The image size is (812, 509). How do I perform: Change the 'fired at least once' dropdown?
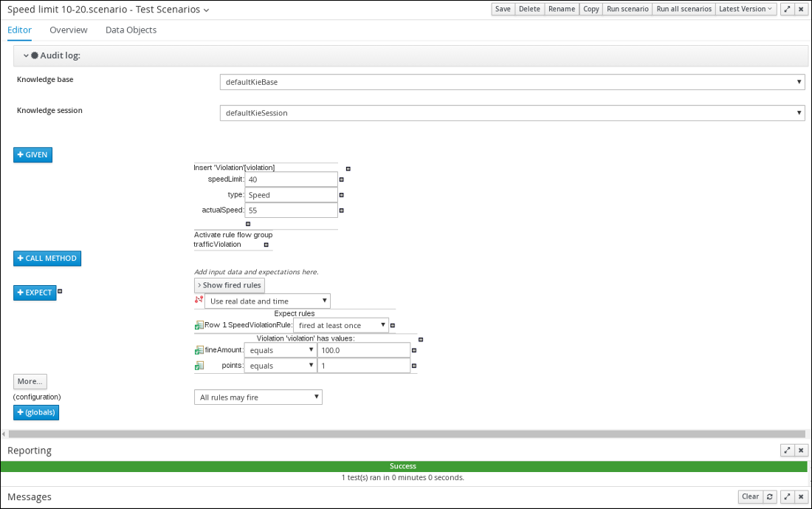click(x=341, y=326)
